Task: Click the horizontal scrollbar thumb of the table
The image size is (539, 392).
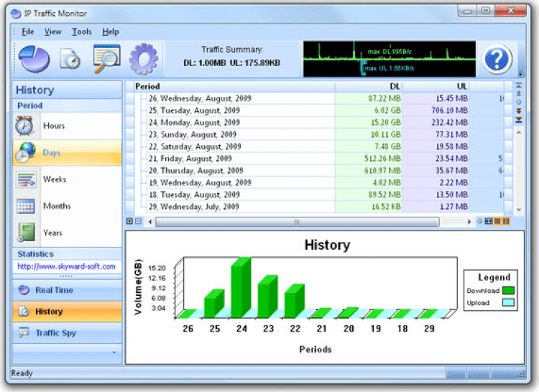Action: [x=297, y=222]
